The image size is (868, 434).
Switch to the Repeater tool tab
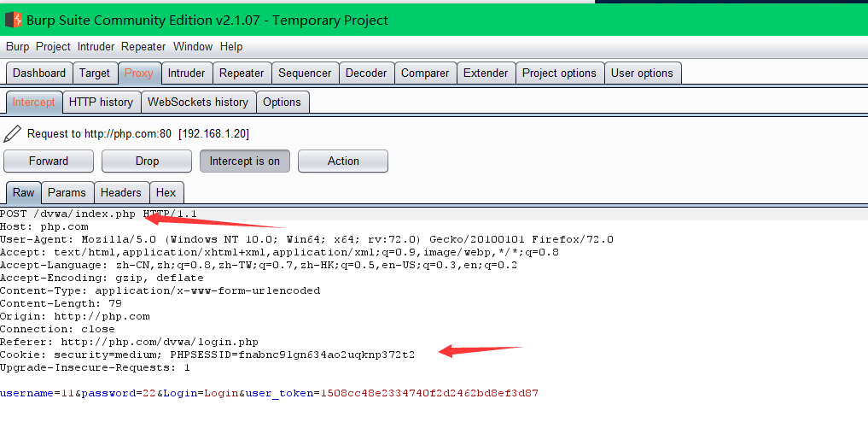242,73
